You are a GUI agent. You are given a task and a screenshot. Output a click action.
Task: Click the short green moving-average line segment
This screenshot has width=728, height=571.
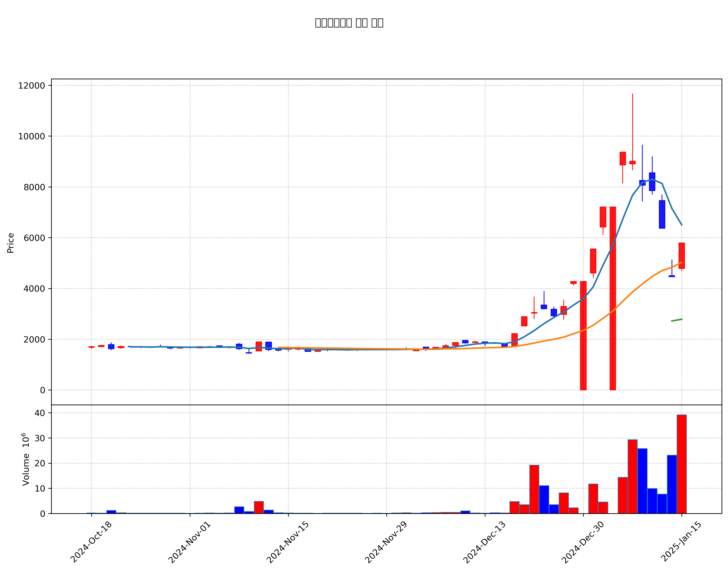[x=676, y=320]
